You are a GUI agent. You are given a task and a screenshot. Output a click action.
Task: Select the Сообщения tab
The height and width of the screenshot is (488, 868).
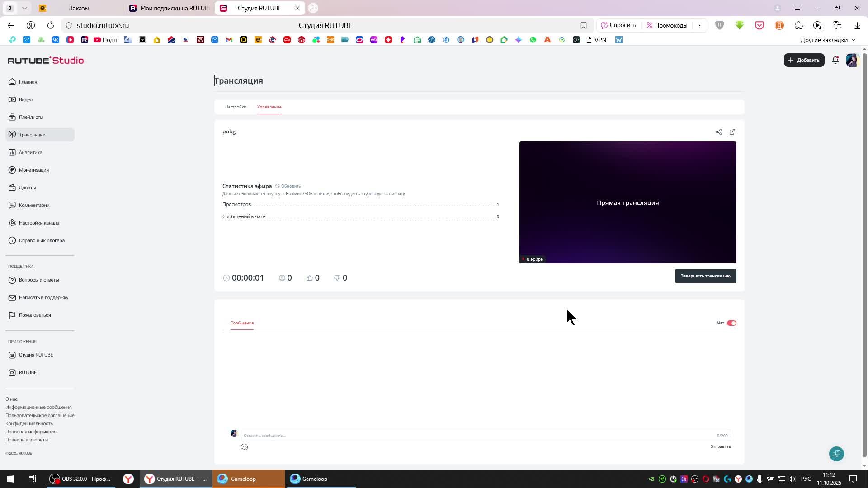tap(242, 323)
